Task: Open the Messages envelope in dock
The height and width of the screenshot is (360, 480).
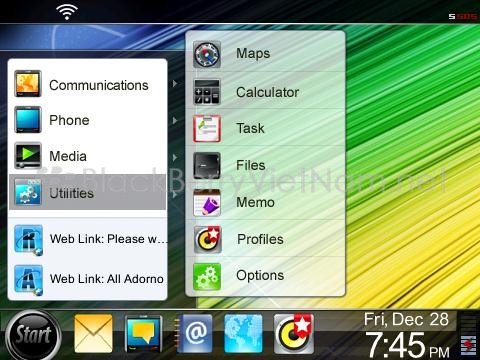Action: (93, 333)
